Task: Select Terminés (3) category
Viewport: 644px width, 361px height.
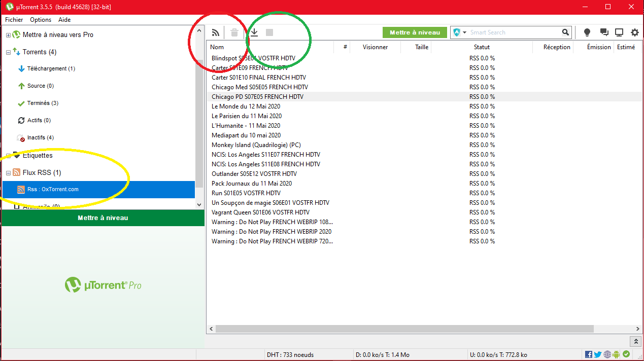Action: point(43,103)
